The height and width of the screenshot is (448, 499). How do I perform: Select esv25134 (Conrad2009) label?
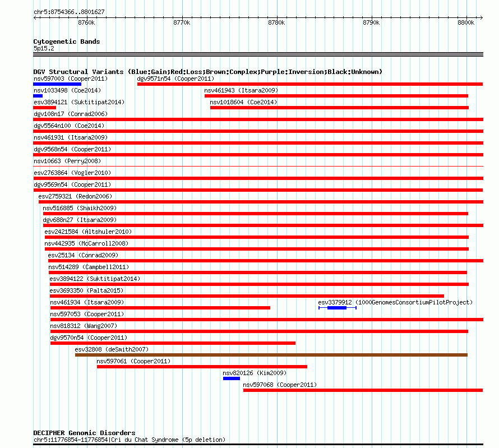(83, 255)
